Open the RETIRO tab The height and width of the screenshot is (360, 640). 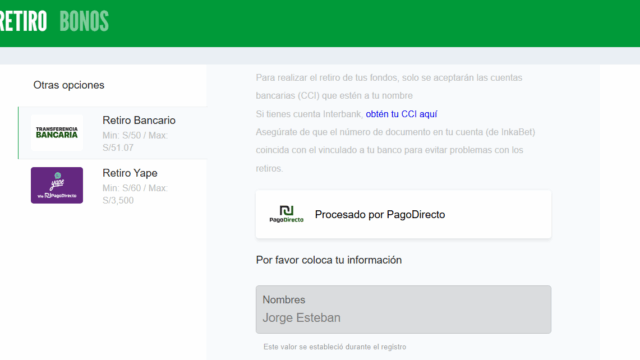(x=23, y=21)
